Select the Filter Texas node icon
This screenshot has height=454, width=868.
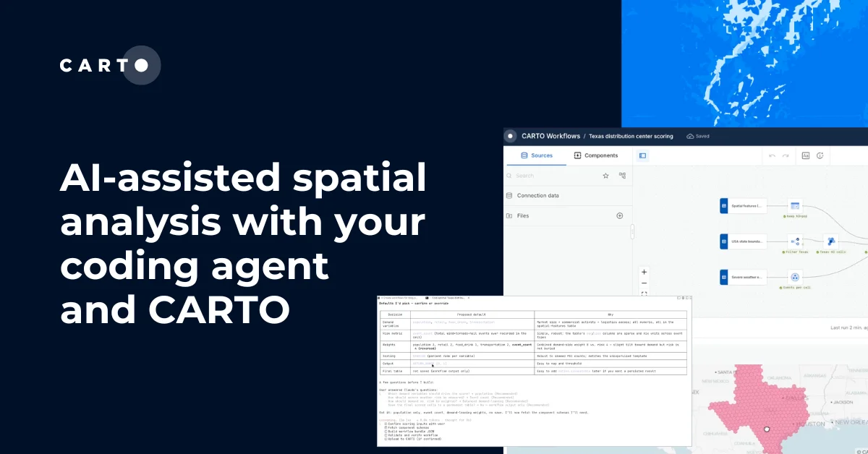pyautogui.click(x=796, y=241)
